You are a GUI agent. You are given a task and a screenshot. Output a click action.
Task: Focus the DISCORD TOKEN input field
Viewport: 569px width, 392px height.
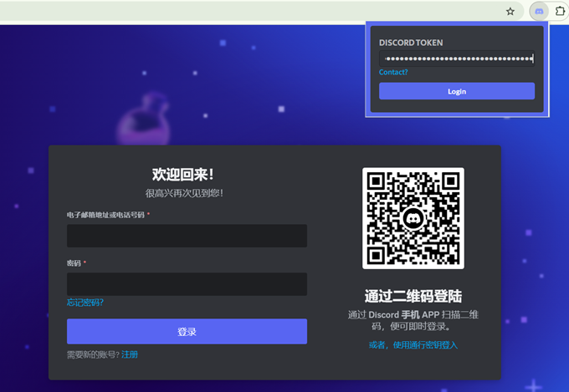[x=456, y=59]
